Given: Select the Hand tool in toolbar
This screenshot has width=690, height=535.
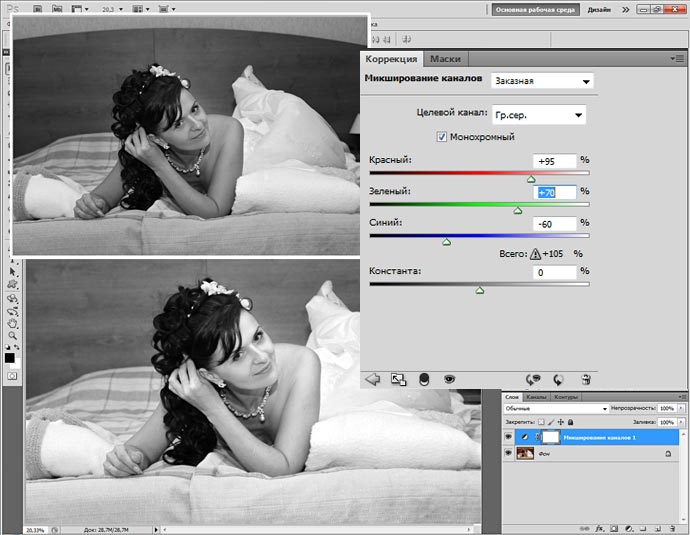Looking at the screenshot, I should (x=12, y=324).
